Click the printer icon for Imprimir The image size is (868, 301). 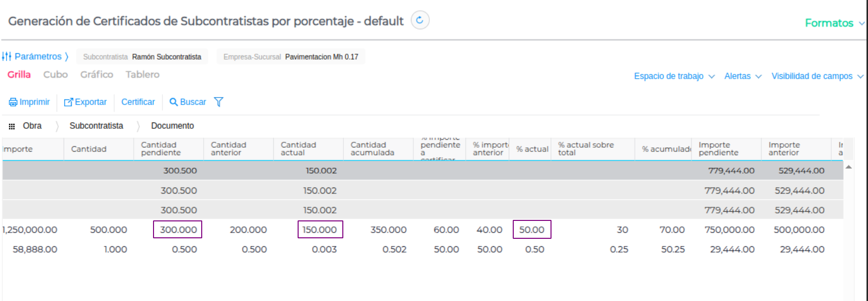(x=13, y=102)
